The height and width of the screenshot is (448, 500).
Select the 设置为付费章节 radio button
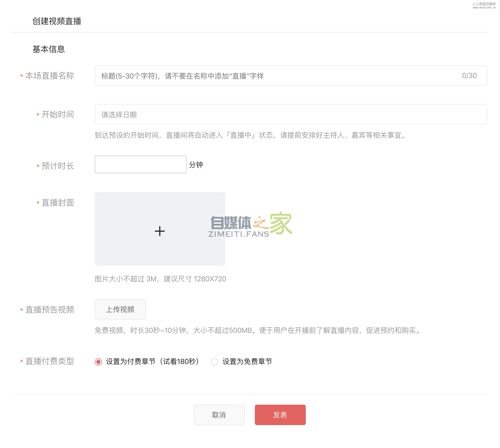click(x=98, y=362)
